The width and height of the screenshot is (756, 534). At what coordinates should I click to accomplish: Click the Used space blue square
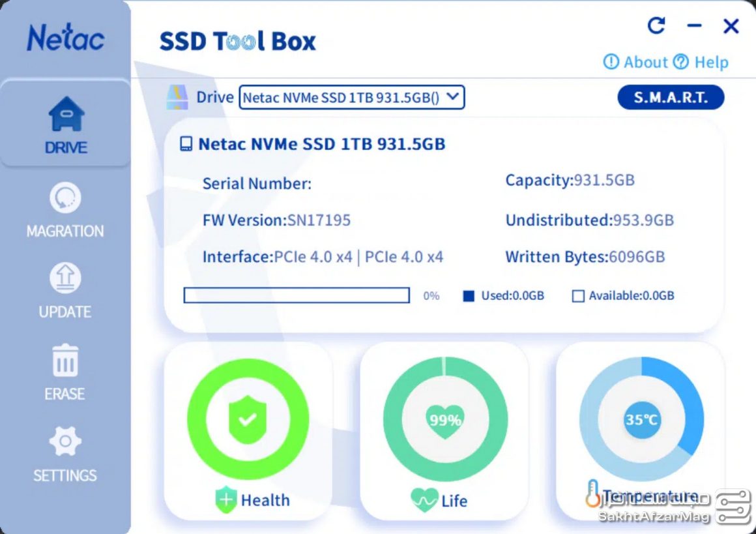[468, 296]
